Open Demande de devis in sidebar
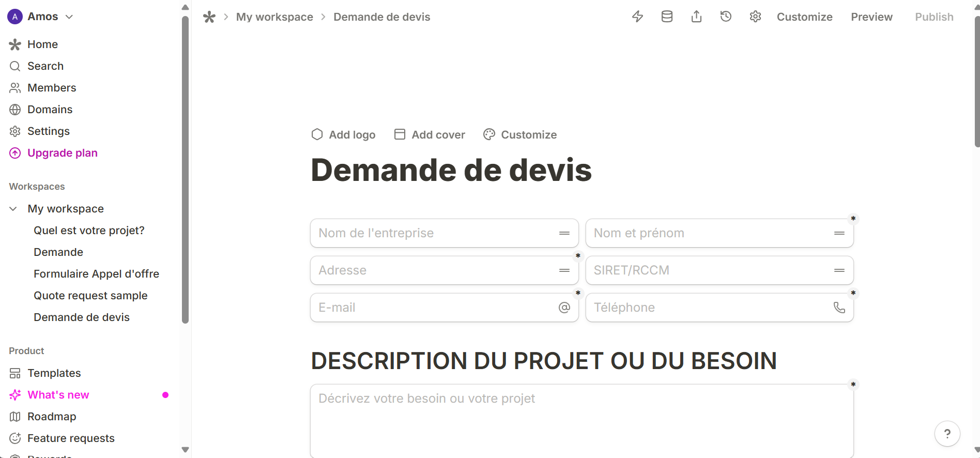 tap(82, 317)
